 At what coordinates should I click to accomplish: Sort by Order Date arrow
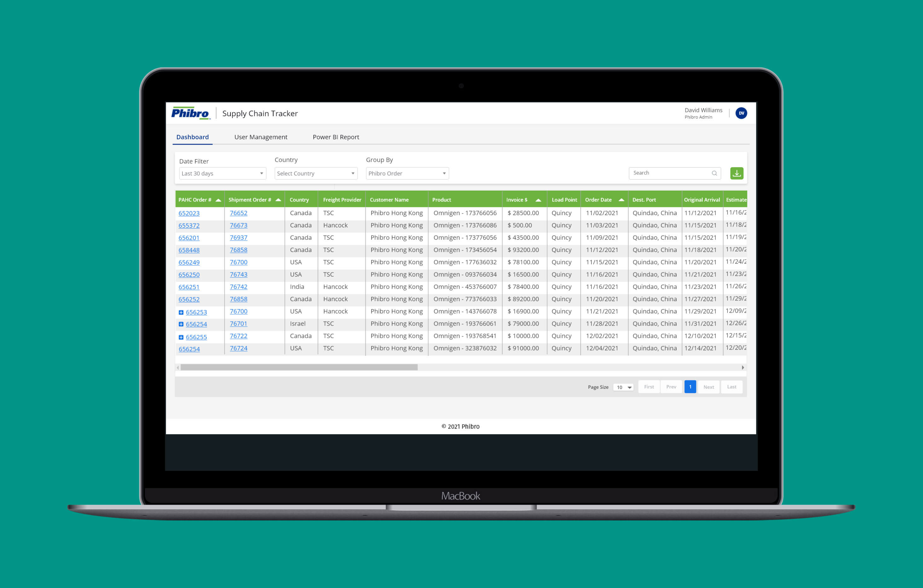tap(621, 200)
